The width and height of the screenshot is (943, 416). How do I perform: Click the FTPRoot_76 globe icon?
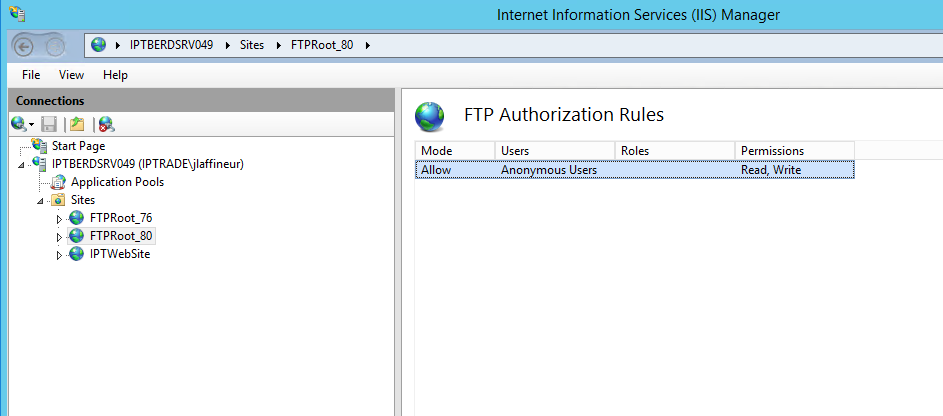[76, 218]
